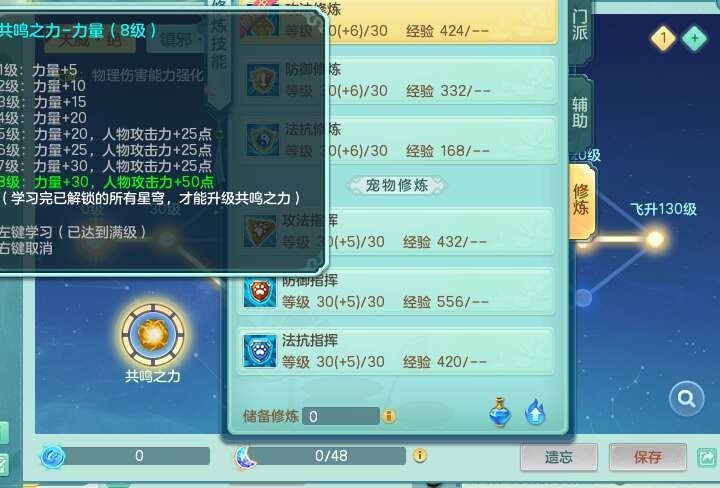Open info icon beside 储备修炼 field
The width and height of the screenshot is (720, 488).
[x=389, y=416]
